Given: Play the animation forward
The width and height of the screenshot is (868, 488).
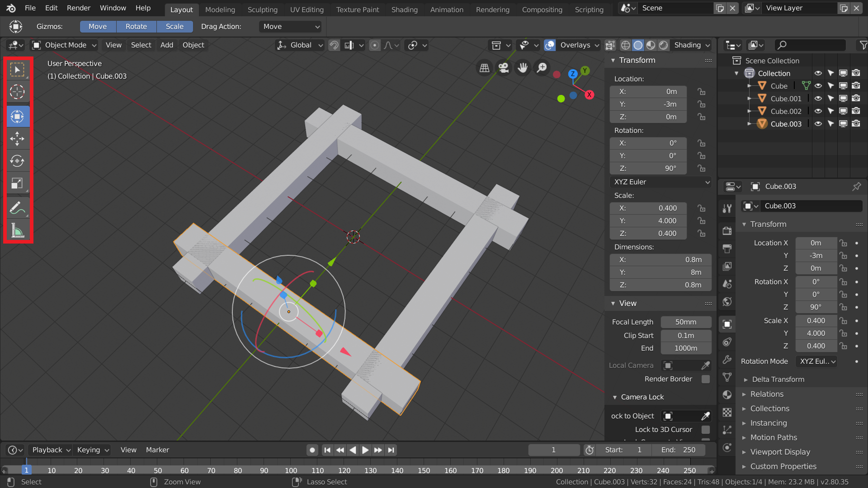Looking at the screenshot, I should [x=365, y=450].
